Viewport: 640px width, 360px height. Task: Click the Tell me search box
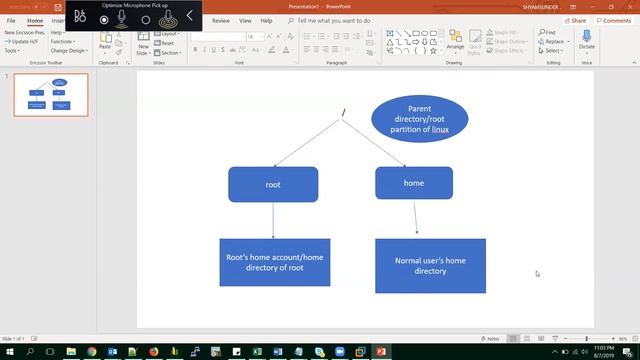(330, 20)
